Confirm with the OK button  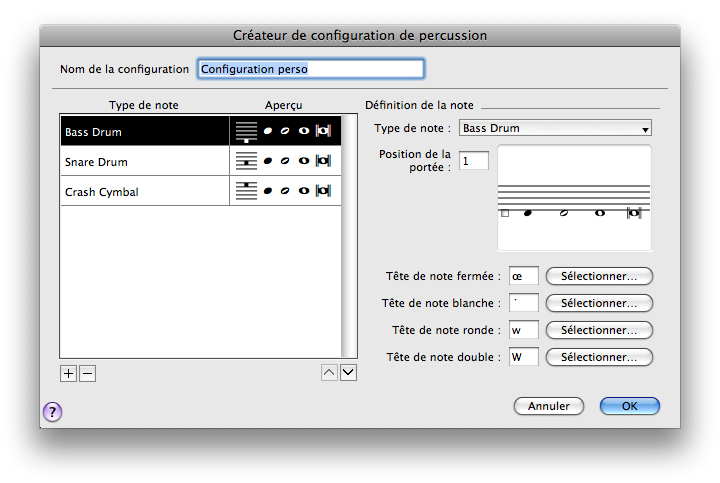click(629, 406)
